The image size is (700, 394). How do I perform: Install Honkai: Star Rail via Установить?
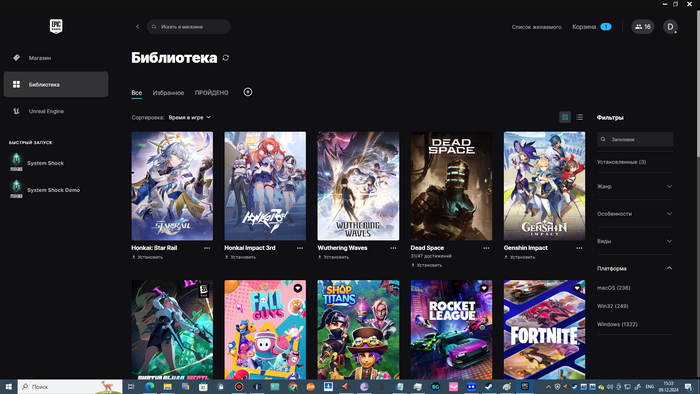(147, 257)
